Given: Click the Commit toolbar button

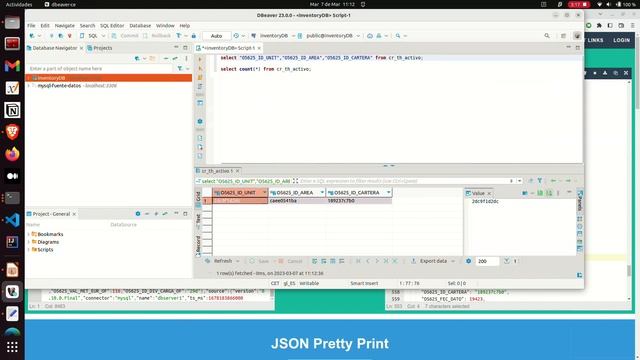Looking at the screenshot, I should (x=126, y=36).
